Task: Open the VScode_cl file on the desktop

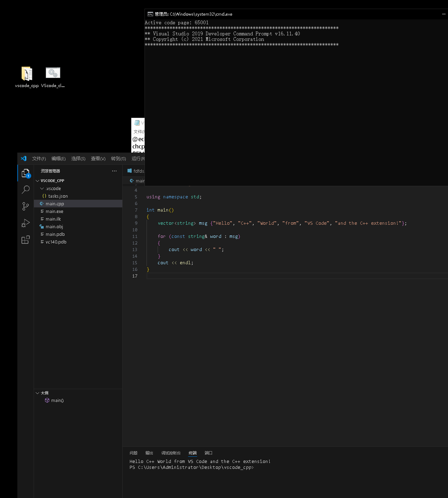Action: pyautogui.click(x=52, y=73)
